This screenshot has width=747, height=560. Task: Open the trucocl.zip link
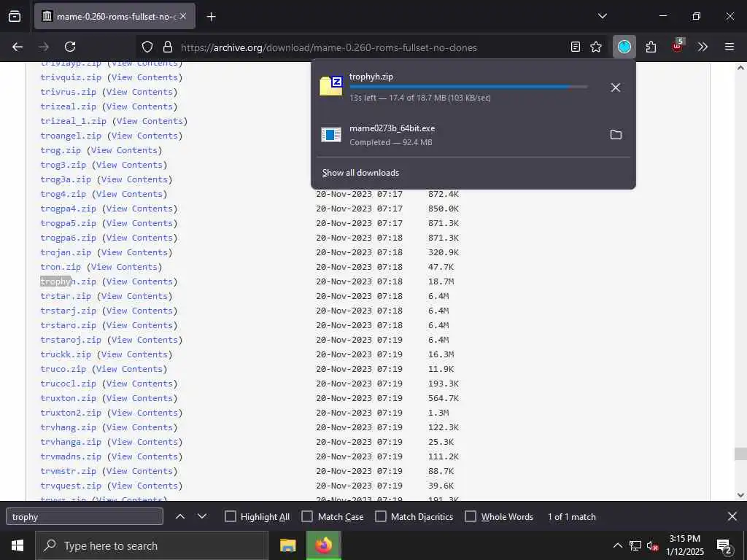(x=68, y=384)
